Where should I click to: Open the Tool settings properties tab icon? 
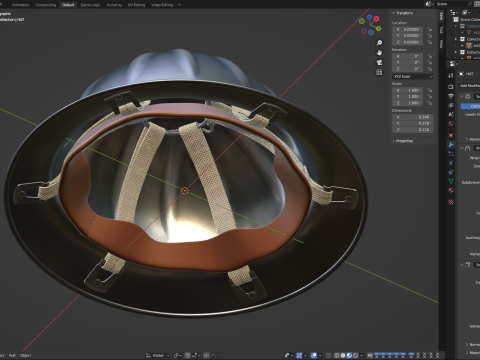pos(451,75)
